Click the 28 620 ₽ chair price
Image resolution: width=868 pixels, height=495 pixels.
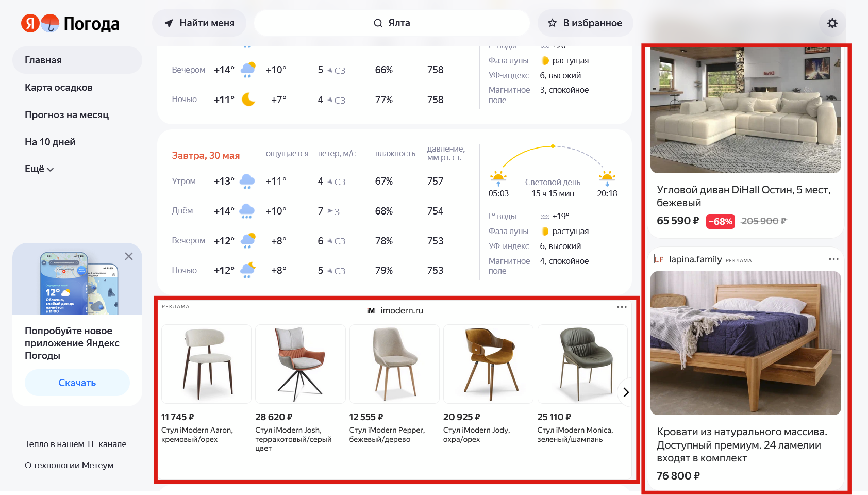coord(274,417)
